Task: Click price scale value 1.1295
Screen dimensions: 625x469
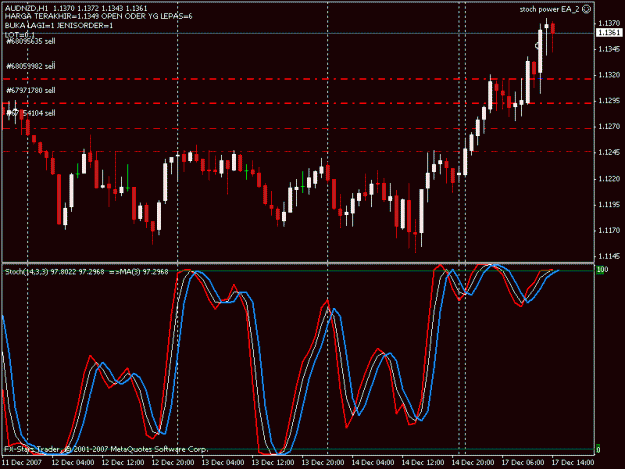Action: [609, 101]
